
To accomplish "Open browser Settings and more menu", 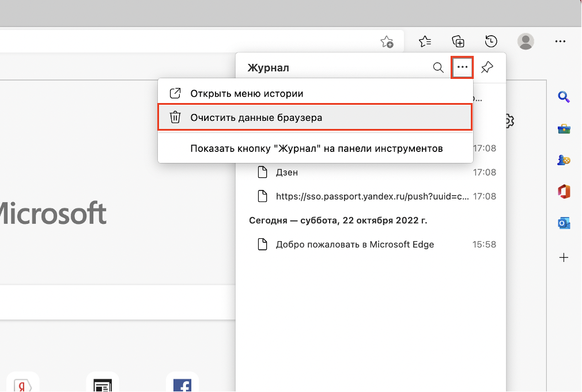I will (x=560, y=41).
